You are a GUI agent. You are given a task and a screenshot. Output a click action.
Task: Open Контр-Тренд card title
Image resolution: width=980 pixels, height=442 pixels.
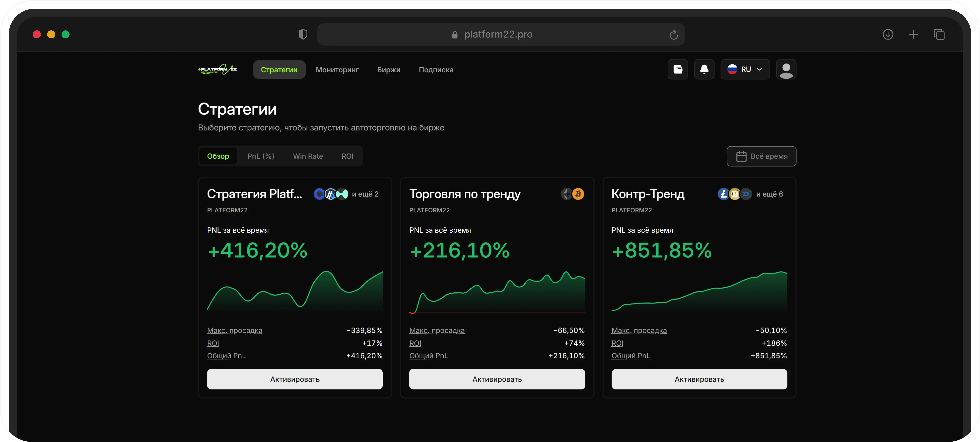click(x=647, y=194)
